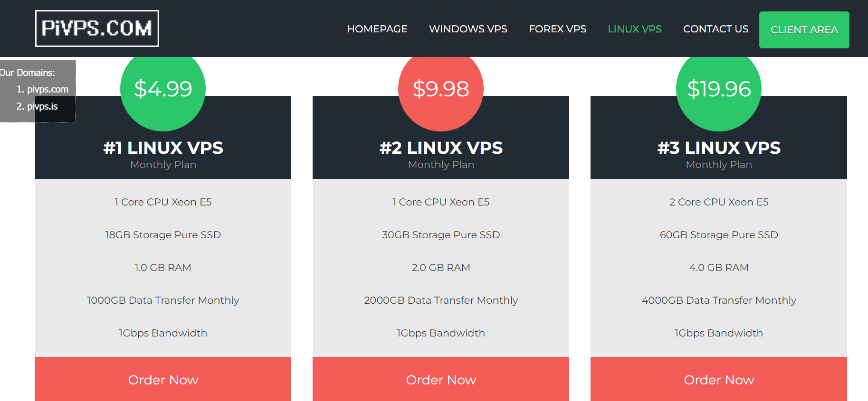Click '18GB Storage Pure SSD' text
The height and width of the screenshot is (401, 868).
pos(163,235)
